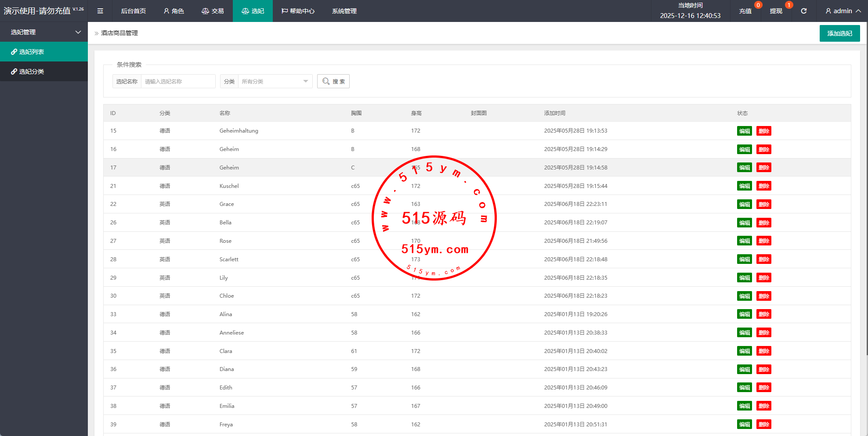Click the hamburger menu collapse icon
The height and width of the screenshot is (436, 868).
click(100, 11)
